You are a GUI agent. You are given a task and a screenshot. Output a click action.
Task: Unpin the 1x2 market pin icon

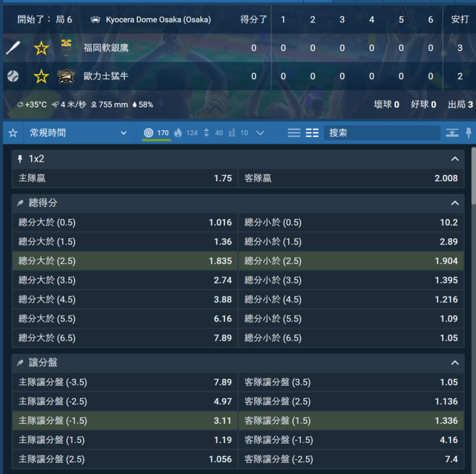[20, 159]
